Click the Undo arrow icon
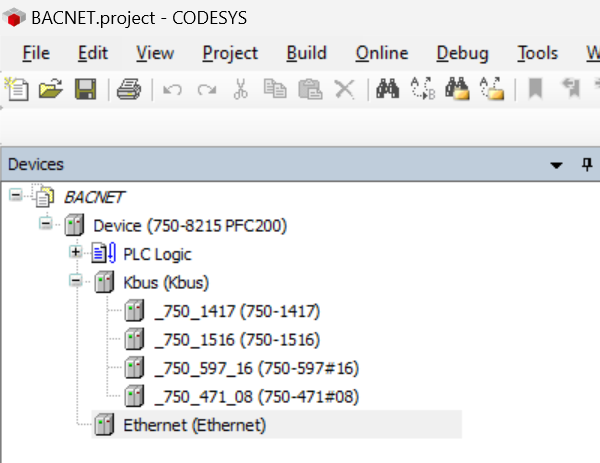This screenshot has width=600, height=463. pyautogui.click(x=172, y=90)
